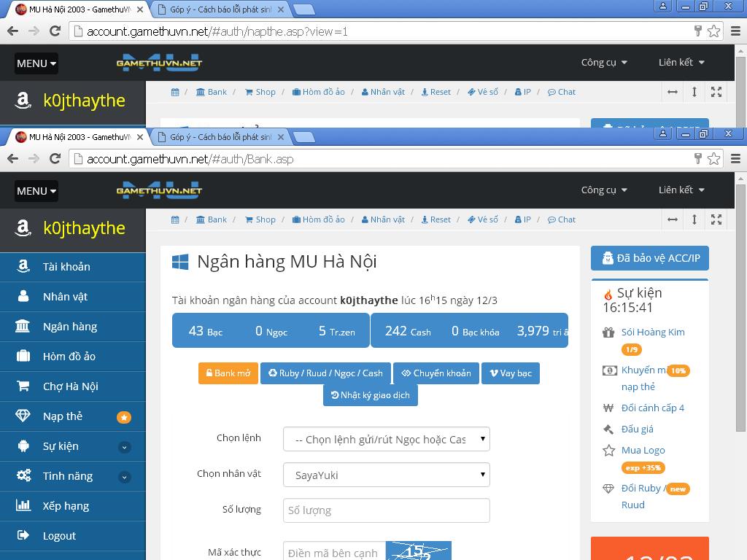The width and height of the screenshot is (747, 560).
Task: Click Chat in the Bank window breadcrumb bar
Action: 562,219
